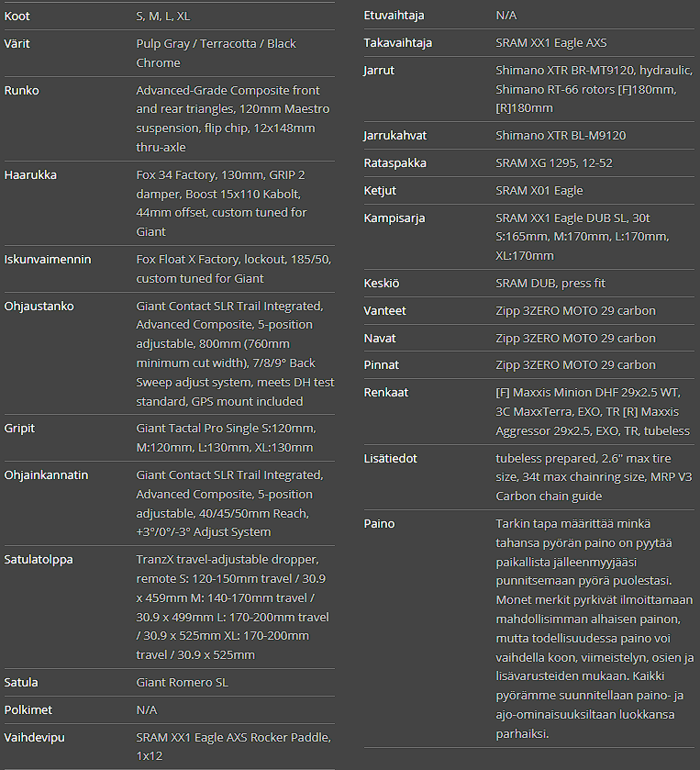Click the Ohjaustanko row label

tap(39, 307)
